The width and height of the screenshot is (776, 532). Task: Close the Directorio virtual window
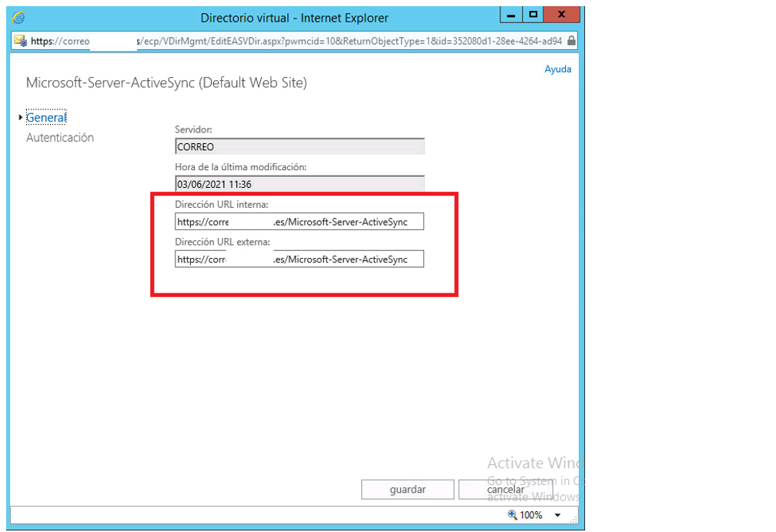pos(562,15)
